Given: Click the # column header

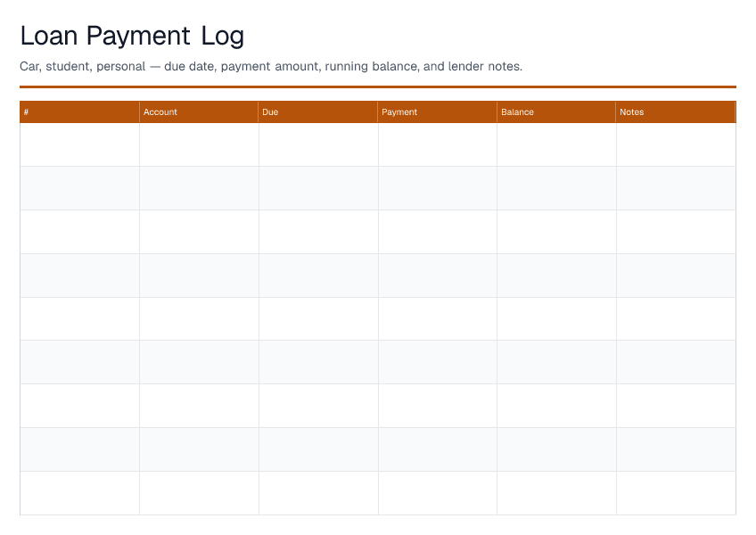Looking at the screenshot, I should [79, 112].
